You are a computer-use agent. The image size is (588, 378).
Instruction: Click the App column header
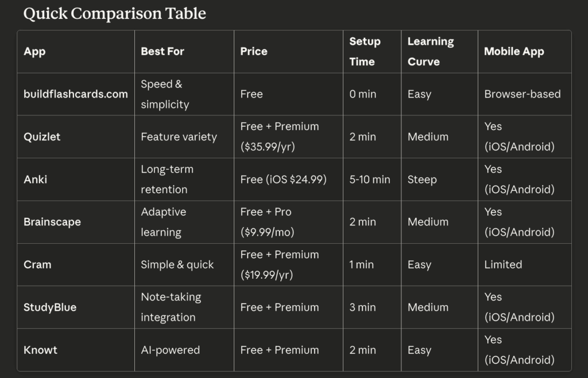pos(34,52)
